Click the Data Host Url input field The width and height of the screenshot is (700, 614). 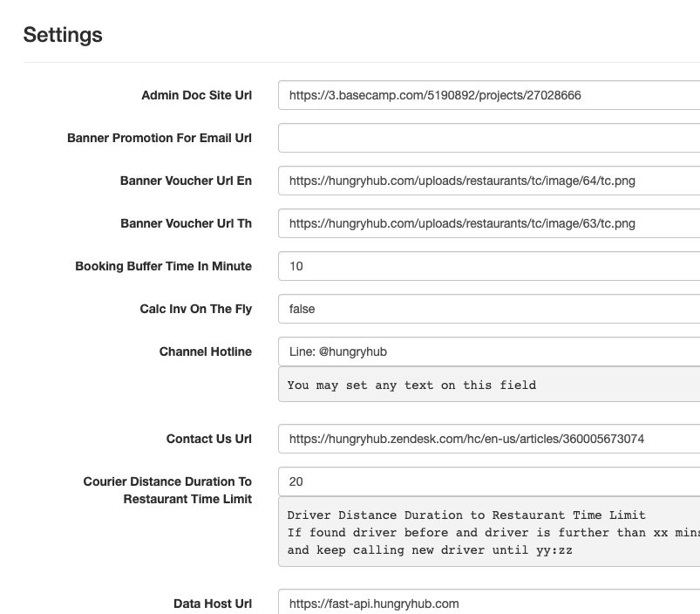pyautogui.click(x=488, y=603)
